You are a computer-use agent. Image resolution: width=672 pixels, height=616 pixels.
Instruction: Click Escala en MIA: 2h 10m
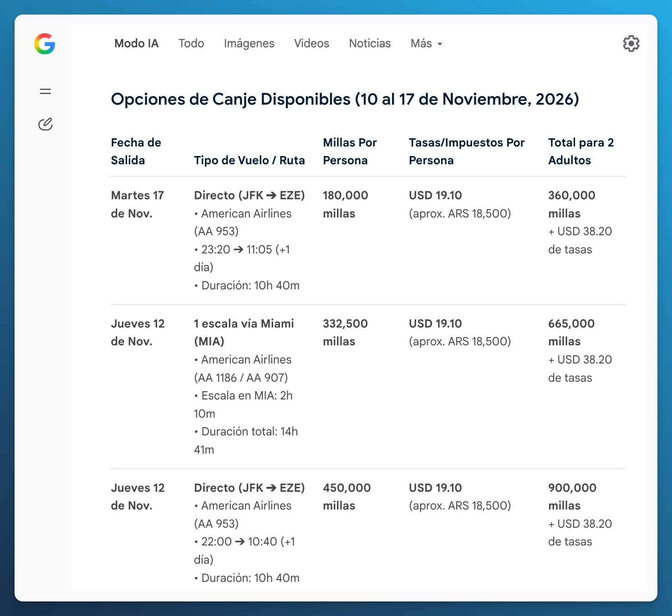pyautogui.click(x=243, y=404)
